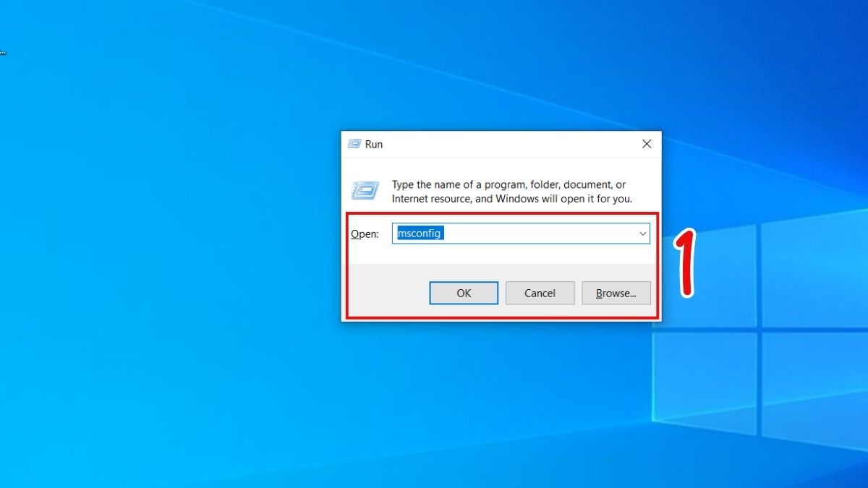Open the Browse file picker
868x488 pixels.
coord(616,293)
